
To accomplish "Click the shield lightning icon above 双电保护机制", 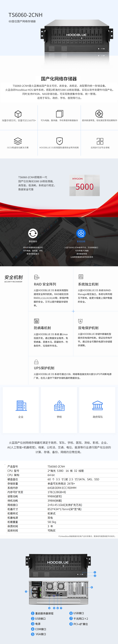I will point(80,321).
